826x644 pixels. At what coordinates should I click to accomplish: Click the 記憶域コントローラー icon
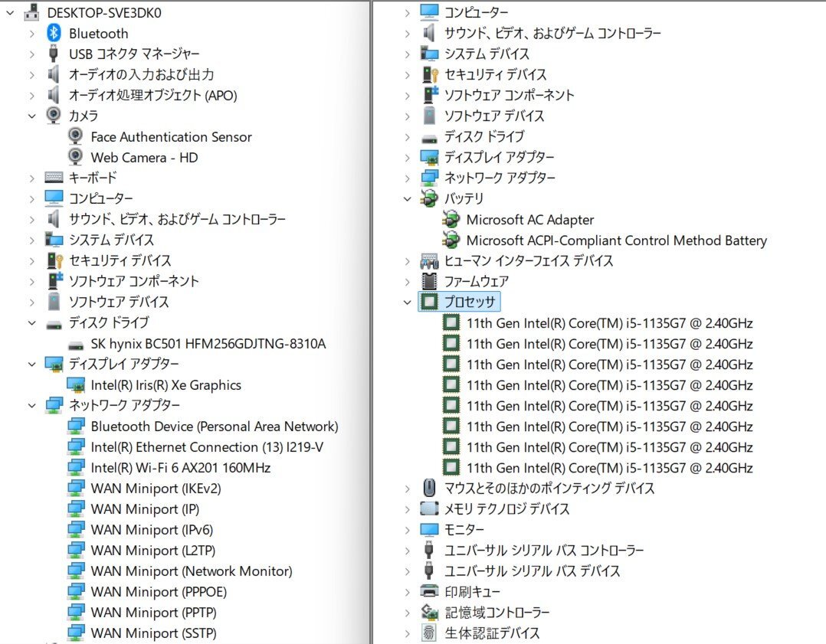(429, 612)
